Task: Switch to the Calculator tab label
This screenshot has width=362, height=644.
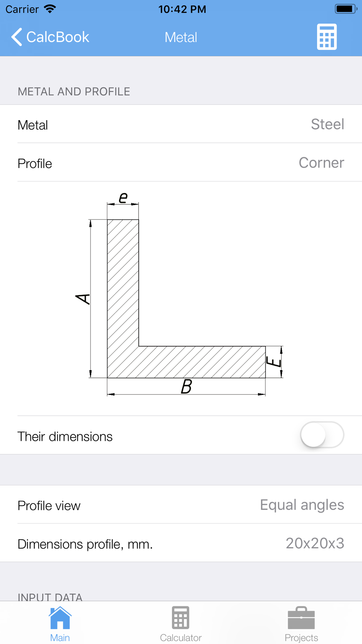Action: click(x=181, y=637)
